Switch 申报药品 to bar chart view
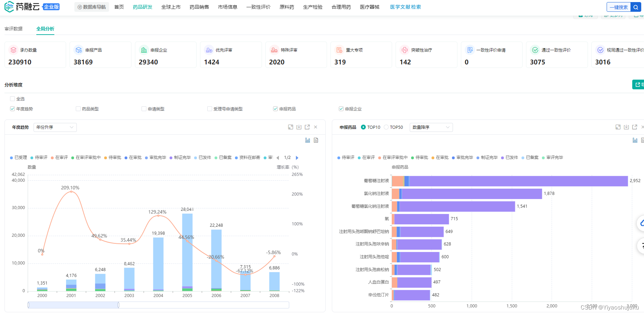644x314 pixels. 635,140
